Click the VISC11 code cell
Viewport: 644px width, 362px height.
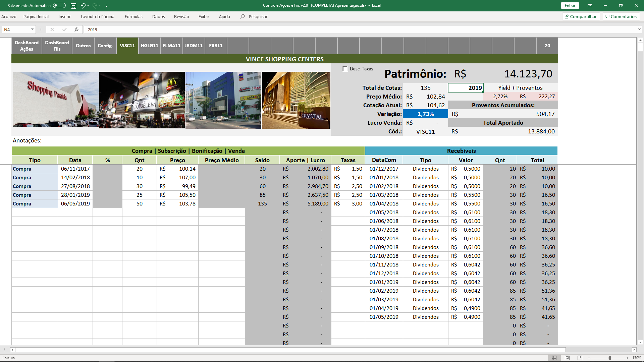(425, 132)
